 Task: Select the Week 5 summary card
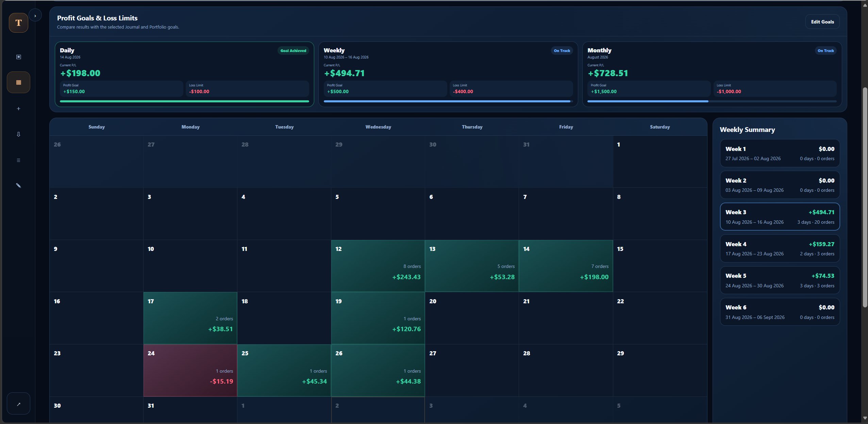point(780,280)
